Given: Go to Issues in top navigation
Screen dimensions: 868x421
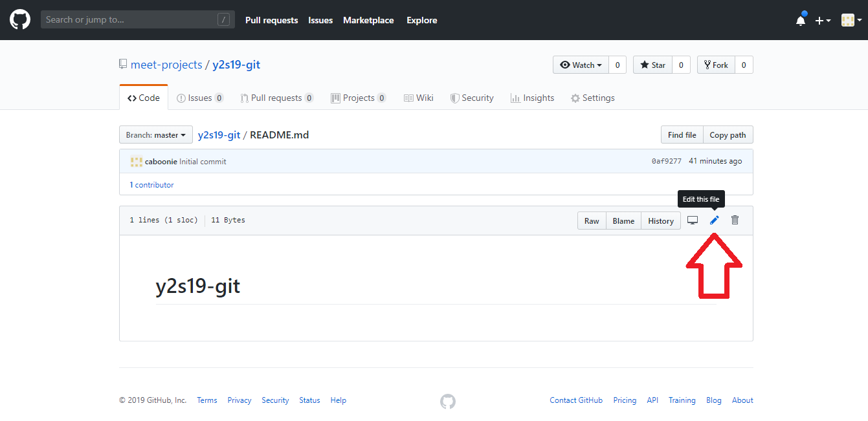Looking at the screenshot, I should [320, 20].
